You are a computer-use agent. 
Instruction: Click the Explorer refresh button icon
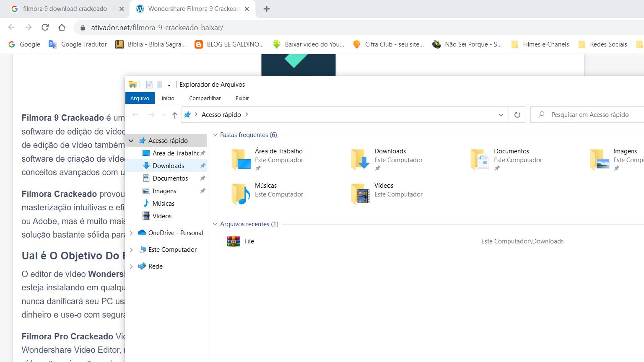point(517,115)
